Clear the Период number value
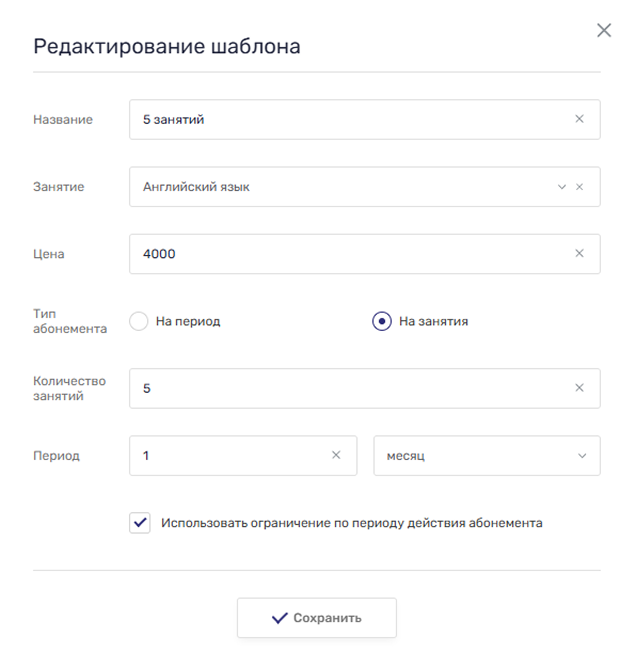This screenshot has width=636, height=668. tap(336, 455)
